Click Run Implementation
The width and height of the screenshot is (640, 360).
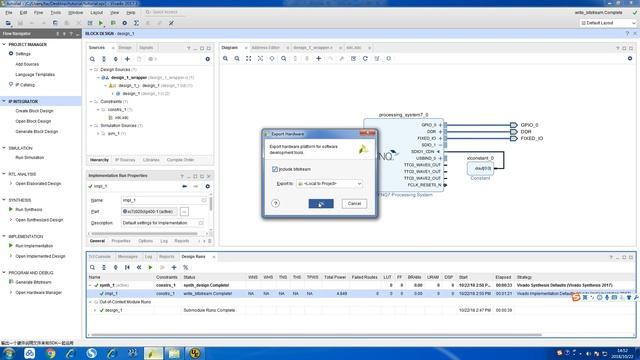click(34, 246)
